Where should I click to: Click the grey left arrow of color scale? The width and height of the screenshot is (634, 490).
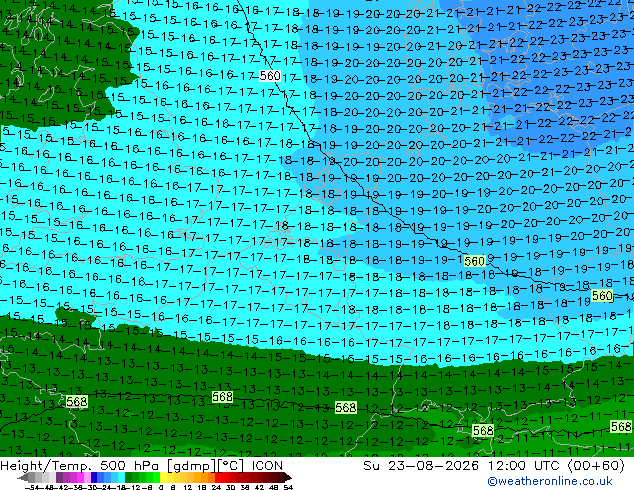tap(23, 477)
